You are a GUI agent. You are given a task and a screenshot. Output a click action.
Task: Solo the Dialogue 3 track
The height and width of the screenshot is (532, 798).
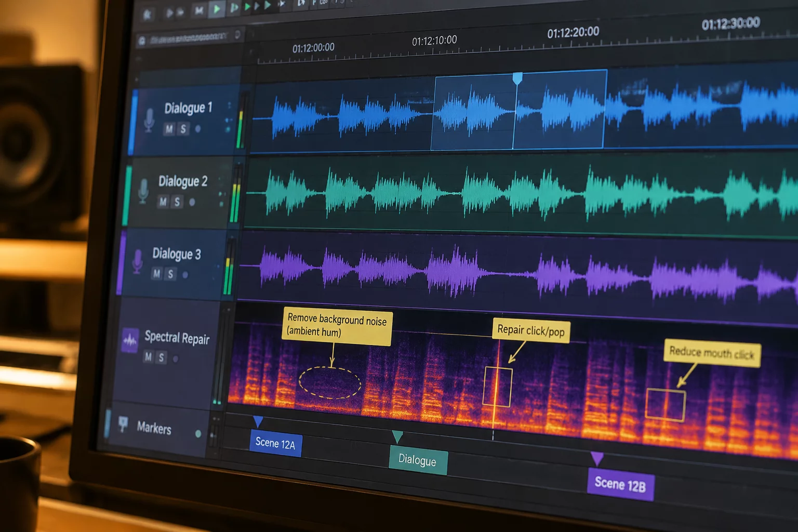[170, 274]
